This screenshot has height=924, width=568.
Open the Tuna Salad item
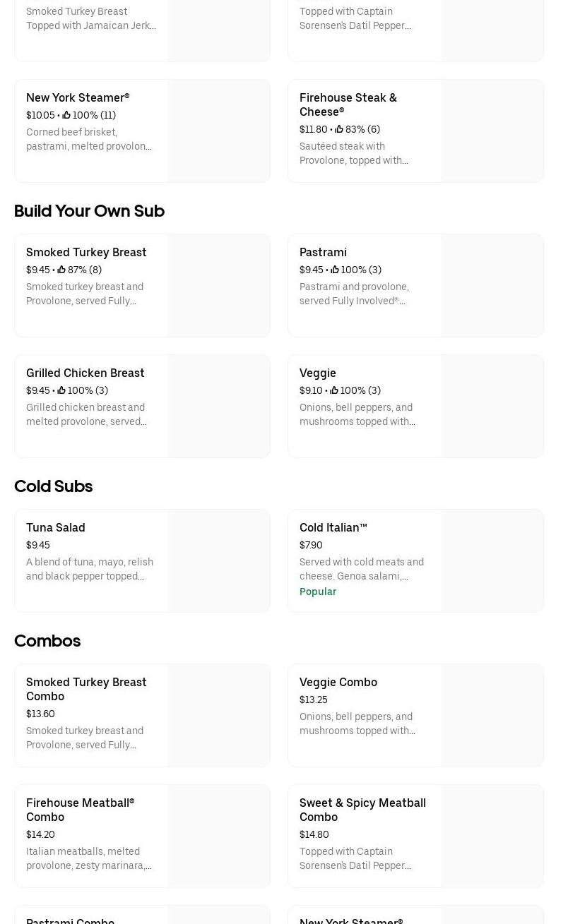(x=56, y=527)
